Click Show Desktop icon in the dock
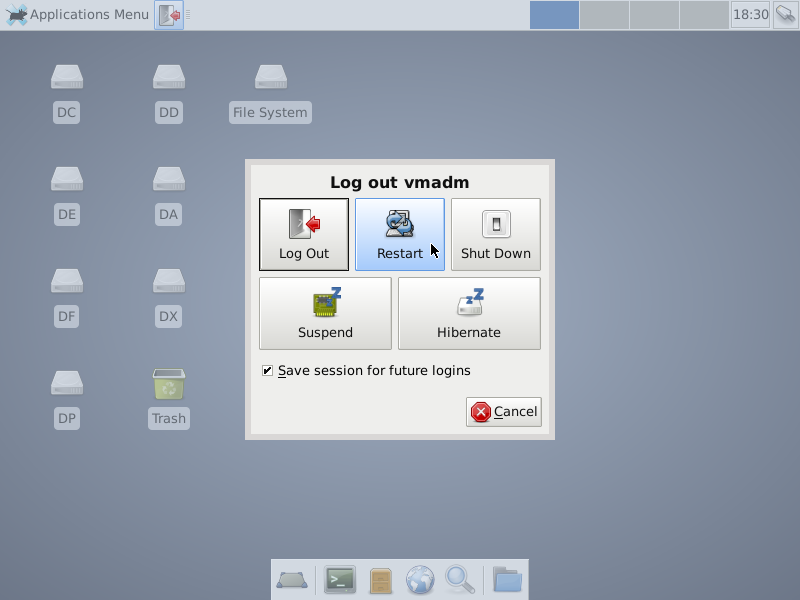 292,579
